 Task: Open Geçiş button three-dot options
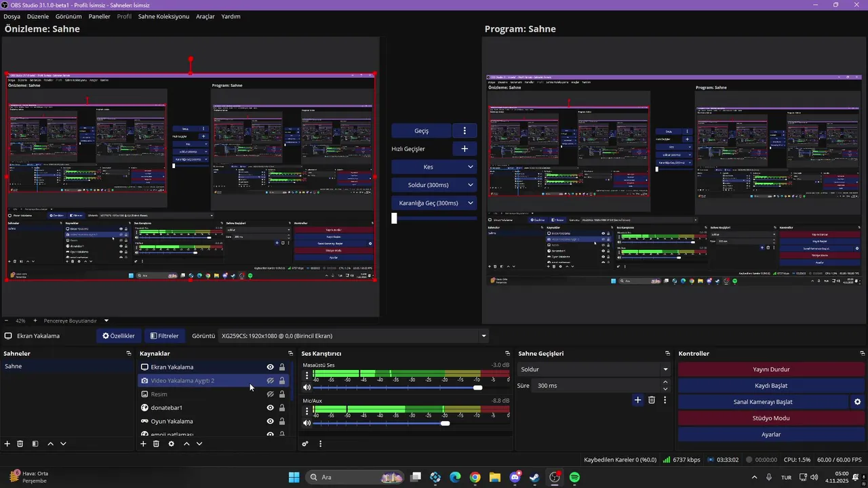pos(465,131)
